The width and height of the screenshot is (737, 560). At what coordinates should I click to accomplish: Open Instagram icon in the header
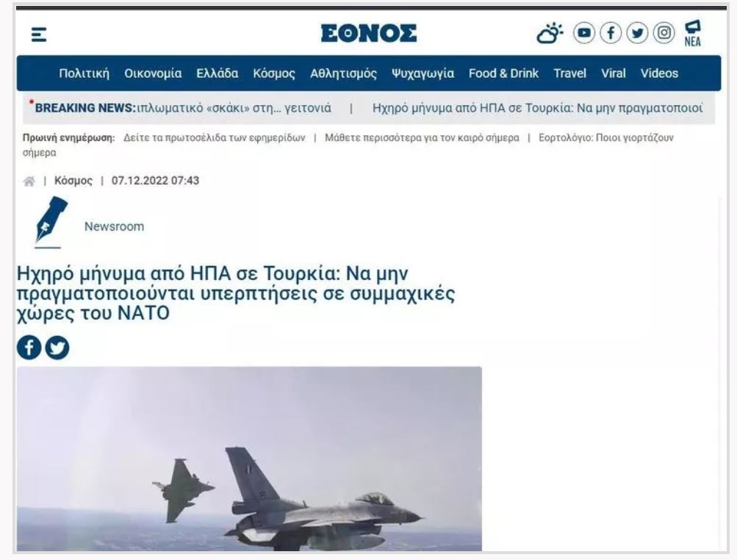664,33
